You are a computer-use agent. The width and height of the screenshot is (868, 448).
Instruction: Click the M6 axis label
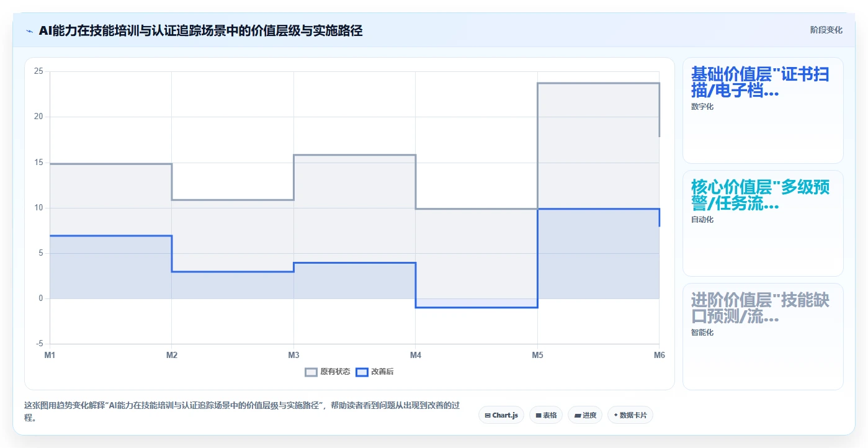click(660, 356)
